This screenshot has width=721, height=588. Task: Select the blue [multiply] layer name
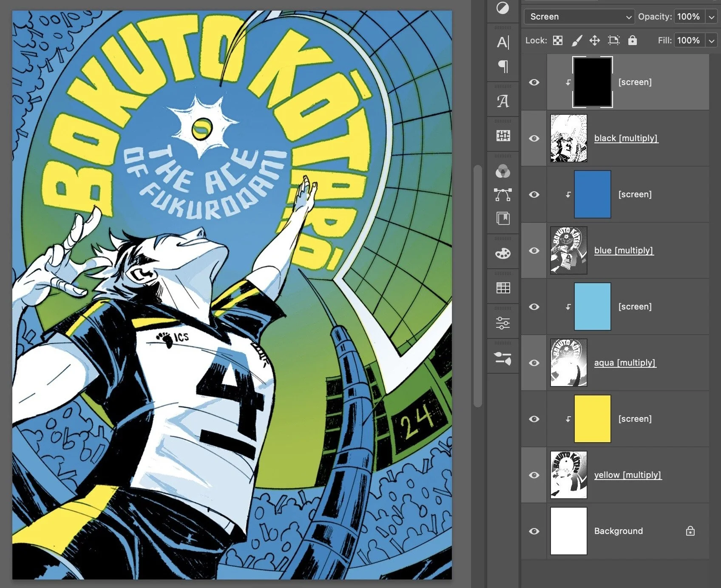[624, 250]
